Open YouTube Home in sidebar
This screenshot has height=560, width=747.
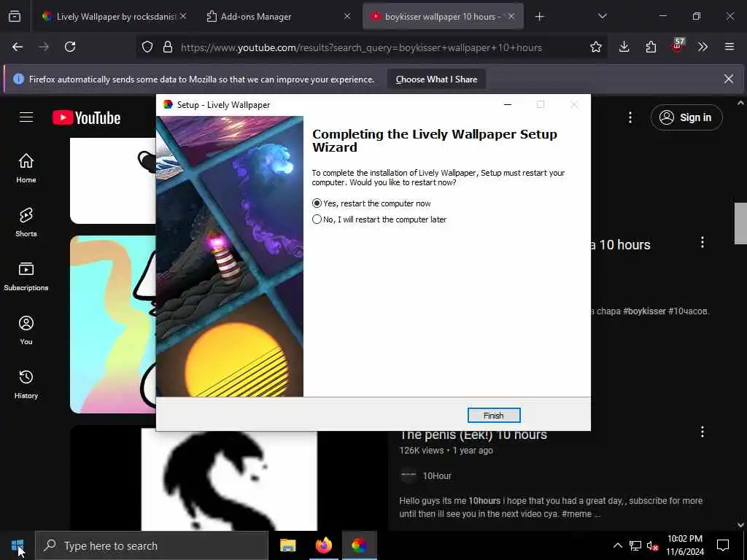[26, 168]
